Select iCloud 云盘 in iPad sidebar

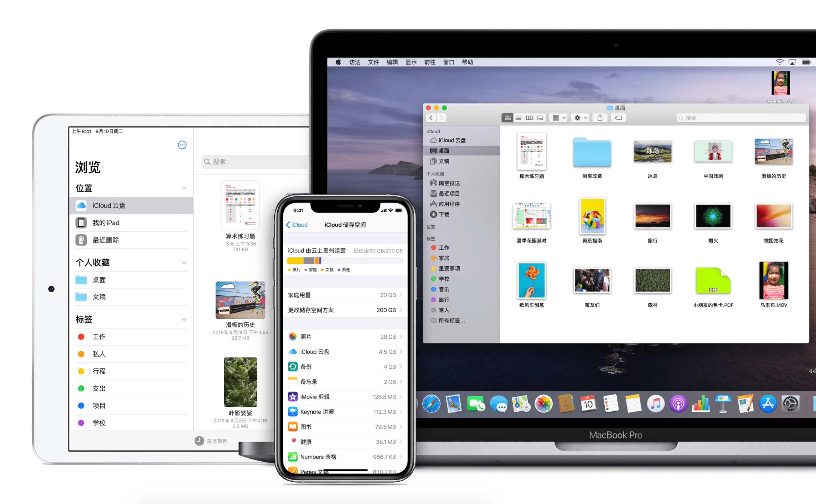tap(131, 206)
